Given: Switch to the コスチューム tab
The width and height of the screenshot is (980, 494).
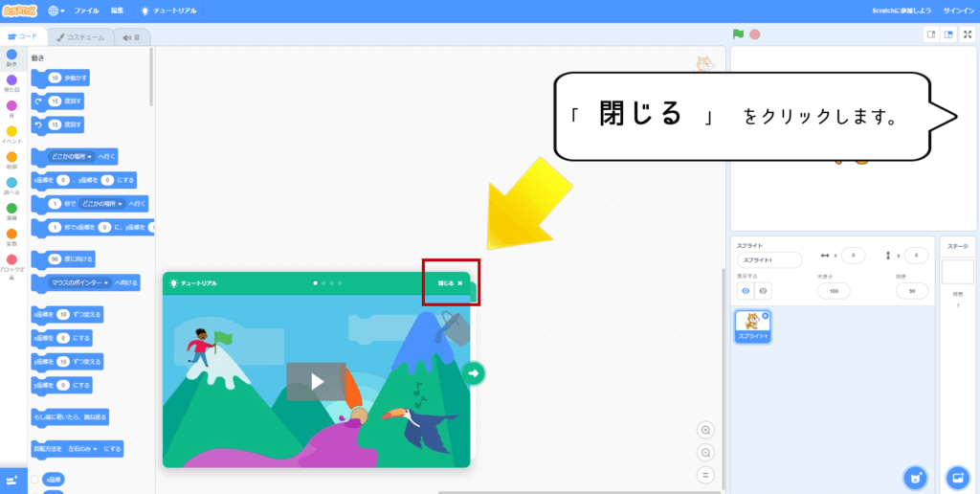Looking at the screenshot, I should 80,37.
